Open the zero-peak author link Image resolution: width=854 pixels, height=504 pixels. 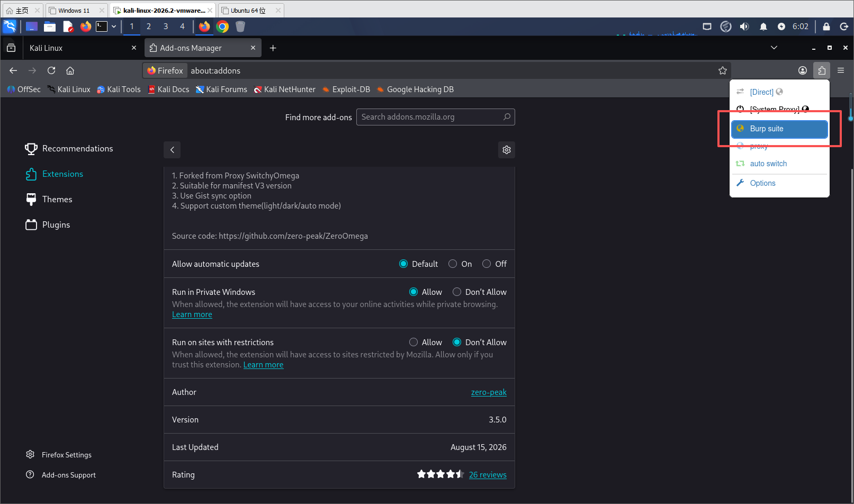click(489, 392)
